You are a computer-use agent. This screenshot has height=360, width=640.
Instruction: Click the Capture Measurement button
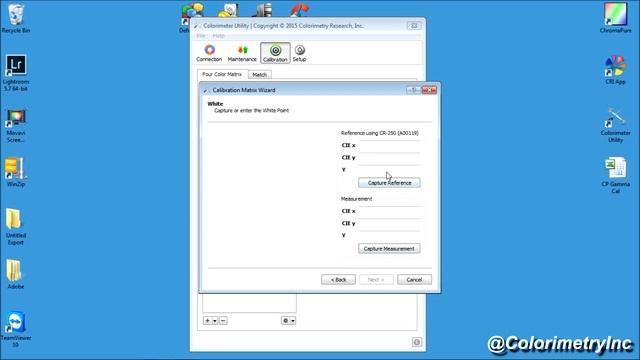[x=389, y=249]
